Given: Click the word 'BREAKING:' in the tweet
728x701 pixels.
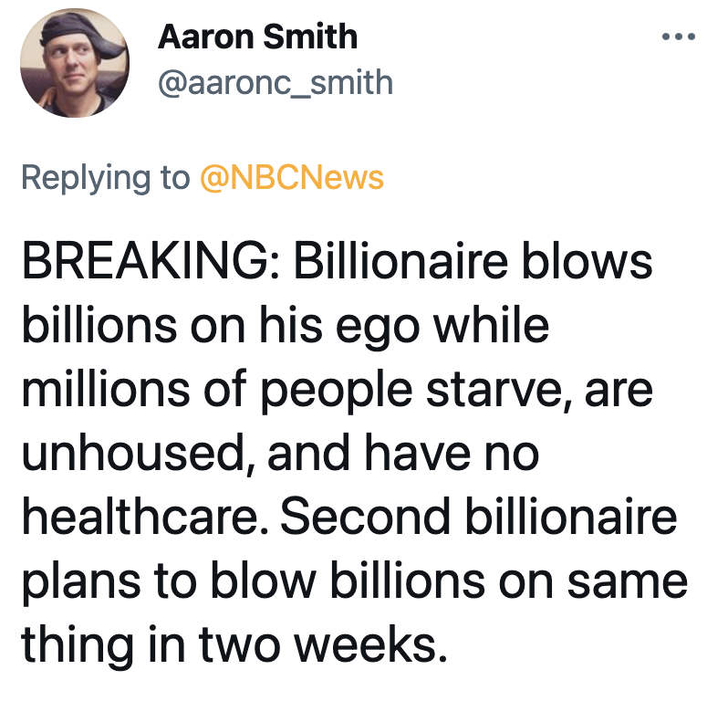Looking at the screenshot, I should (x=151, y=261).
